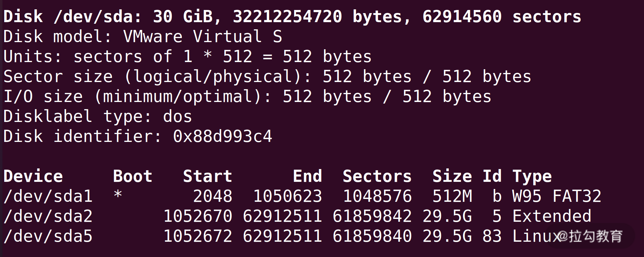Click the W95 FAT32 type text

(557, 196)
